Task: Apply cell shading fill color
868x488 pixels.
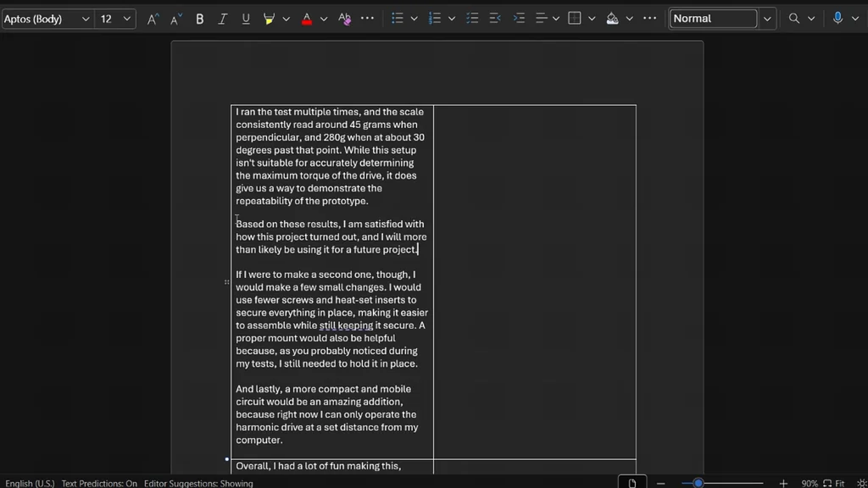Action: coord(612,19)
